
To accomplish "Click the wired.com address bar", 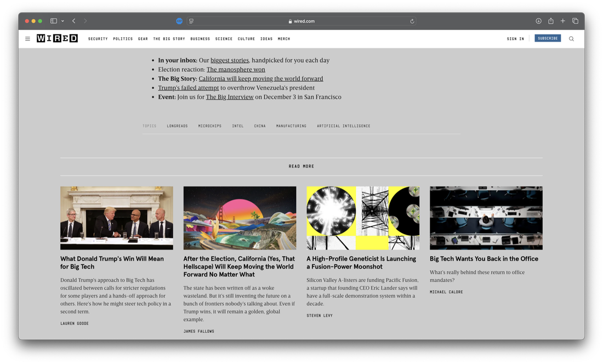I will (301, 21).
